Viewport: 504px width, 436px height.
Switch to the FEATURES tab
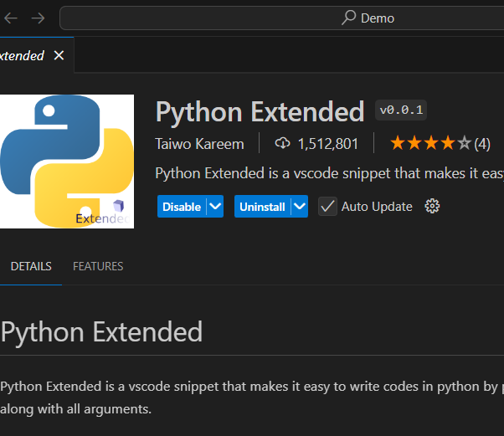point(98,266)
